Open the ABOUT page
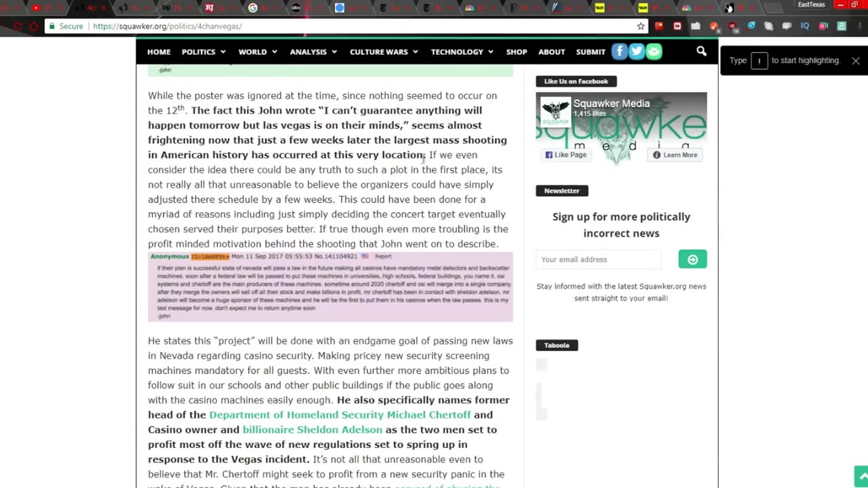Image resolution: width=868 pixels, height=488 pixels. coord(551,52)
